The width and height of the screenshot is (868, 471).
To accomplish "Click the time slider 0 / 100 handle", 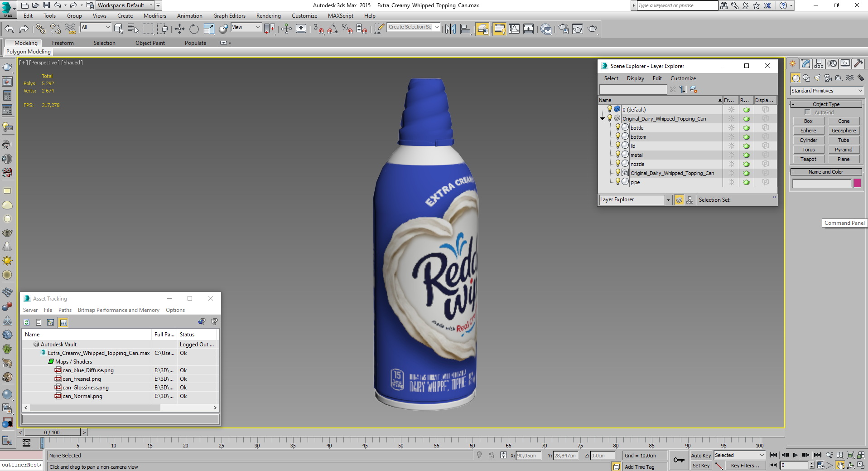I will coord(51,432).
